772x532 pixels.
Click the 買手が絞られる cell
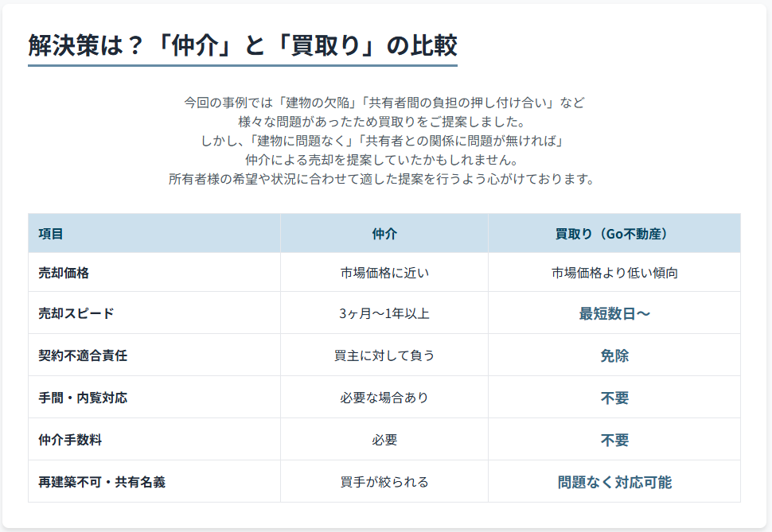click(384, 482)
